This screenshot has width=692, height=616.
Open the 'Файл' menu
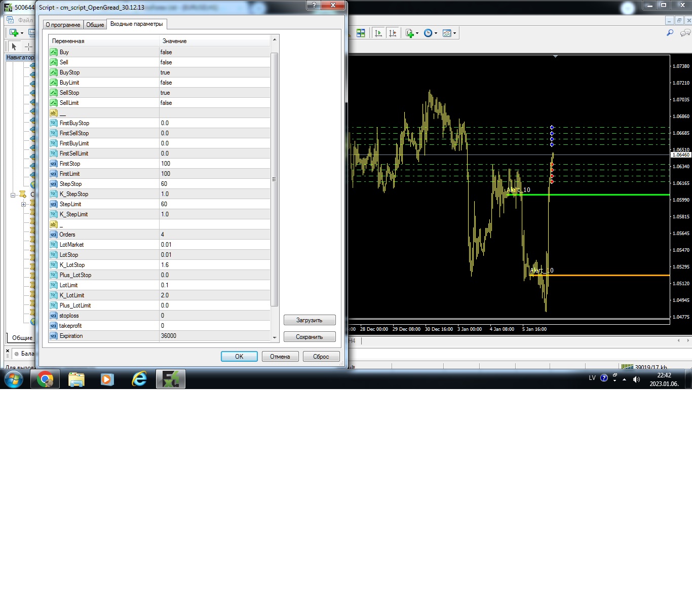pyautogui.click(x=25, y=20)
